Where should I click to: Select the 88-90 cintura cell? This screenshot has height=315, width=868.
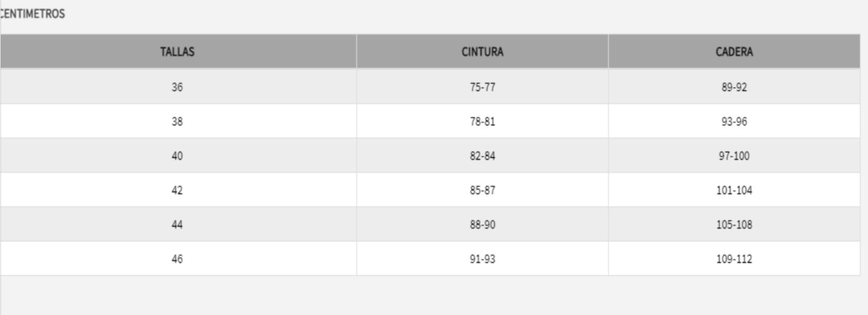coord(482,225)
